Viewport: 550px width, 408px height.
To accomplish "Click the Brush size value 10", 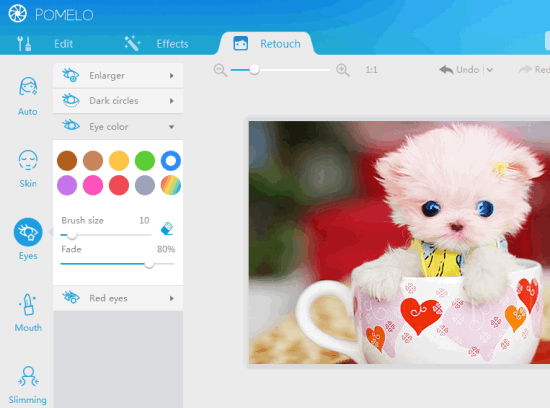I will 144,220.
